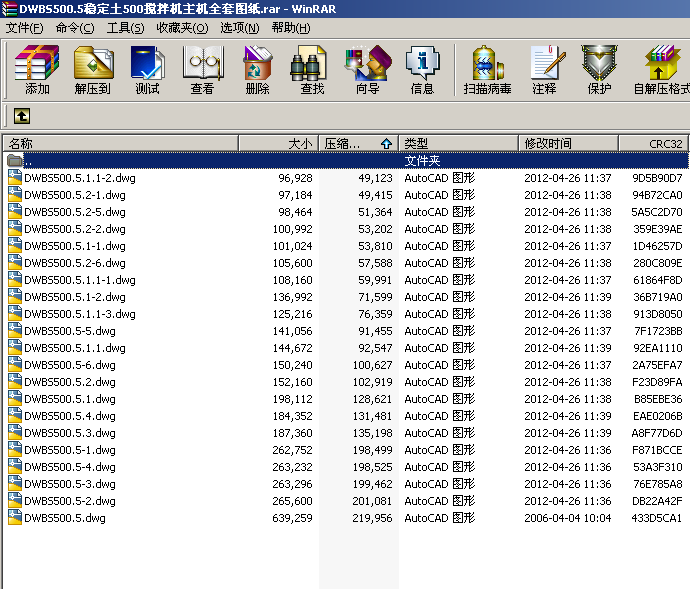Select file name DWBS500.5.dwg
Image resolution: width=690 pixels, height=589 pixels.
pyautogui.click(x=65, y=519)
